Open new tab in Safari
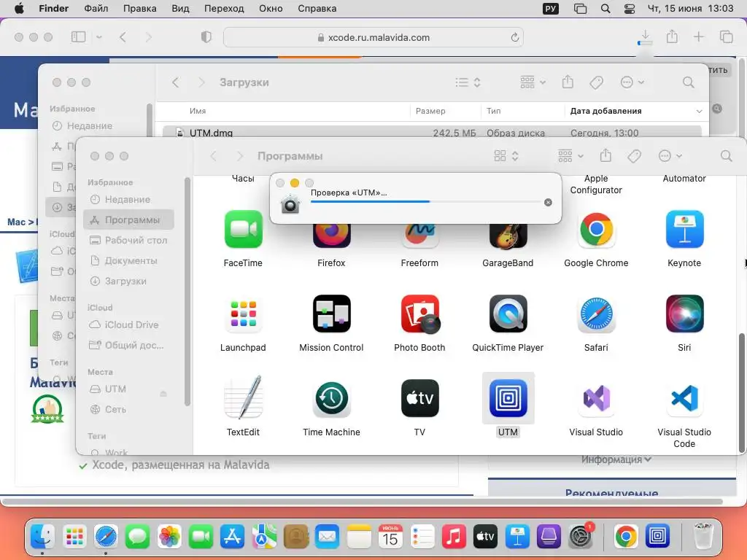The width and height of the screenshot is (747, 560). tap(698, 36)
